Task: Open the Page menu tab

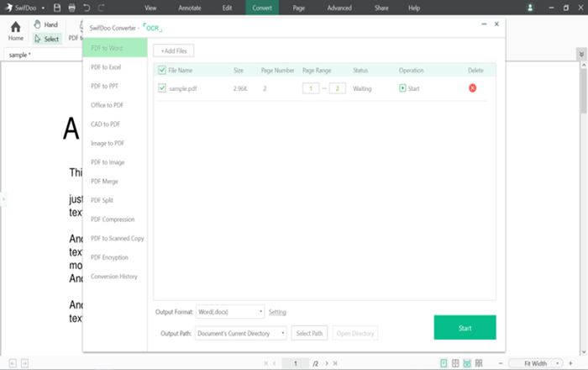Action: click(299, 8)
